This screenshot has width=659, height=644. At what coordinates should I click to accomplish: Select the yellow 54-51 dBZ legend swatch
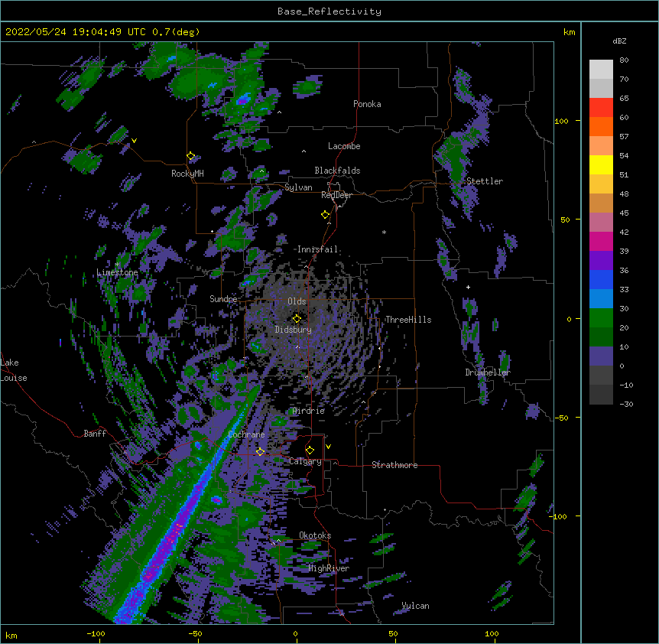601,164
